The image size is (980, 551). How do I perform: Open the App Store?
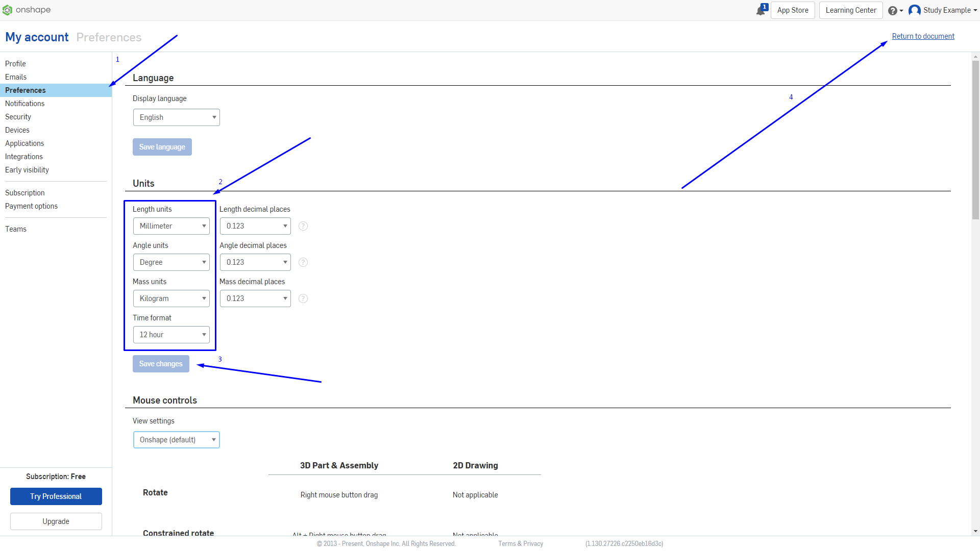tap(793, 10)
